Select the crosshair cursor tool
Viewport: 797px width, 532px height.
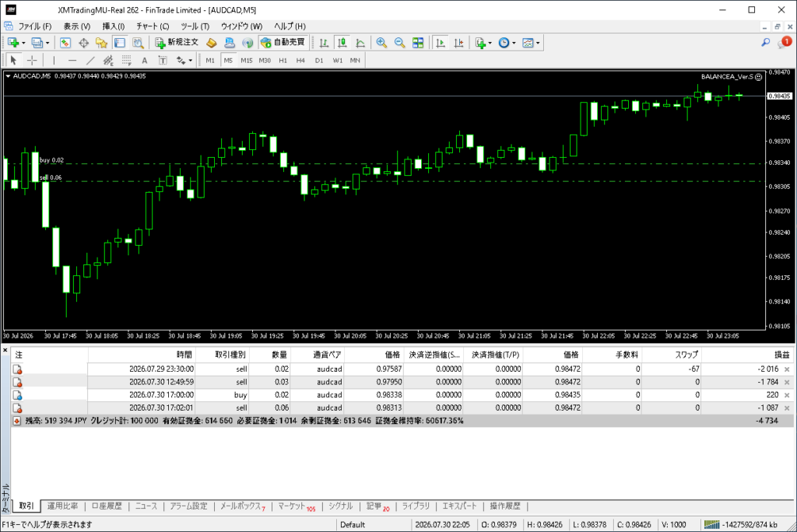32,61
